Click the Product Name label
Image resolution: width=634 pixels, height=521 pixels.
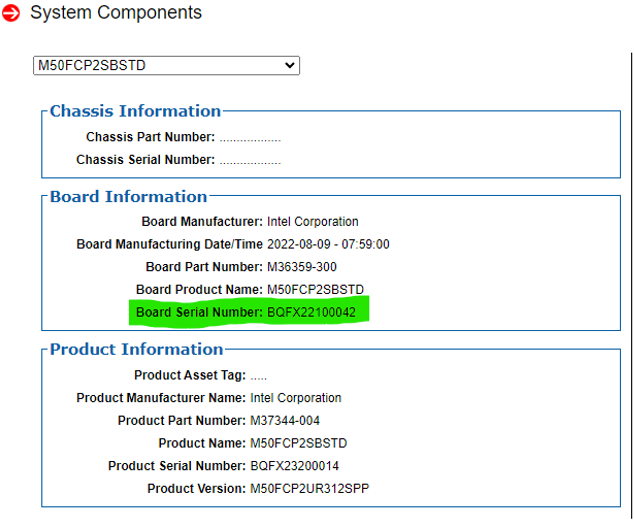[201, 443]
